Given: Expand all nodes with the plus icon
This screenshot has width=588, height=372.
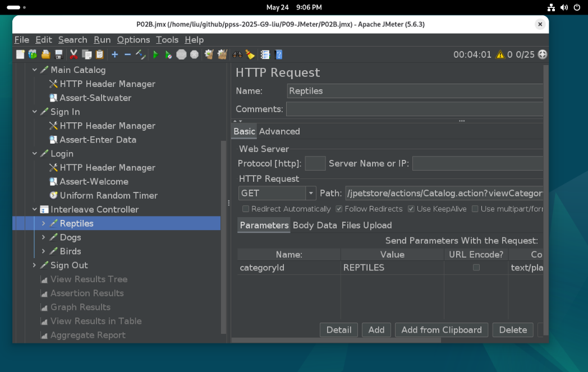Looking at the screenshot, I should [115, 55].
